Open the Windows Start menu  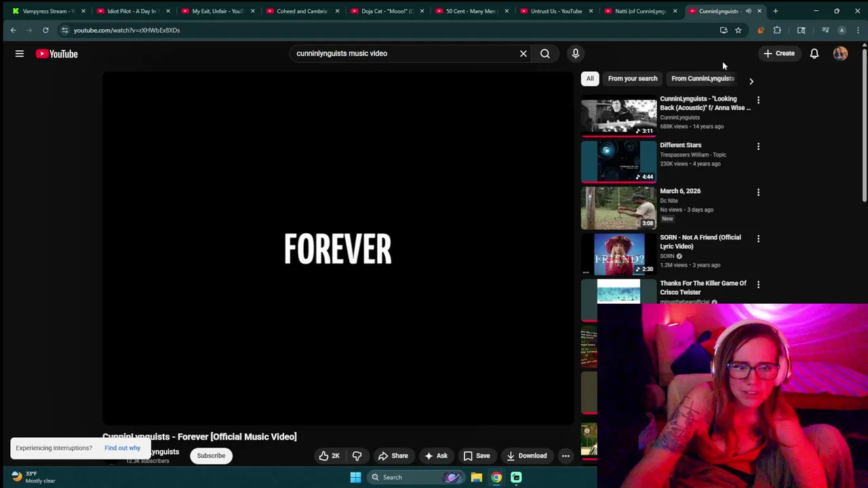click(x=355, y=477)
